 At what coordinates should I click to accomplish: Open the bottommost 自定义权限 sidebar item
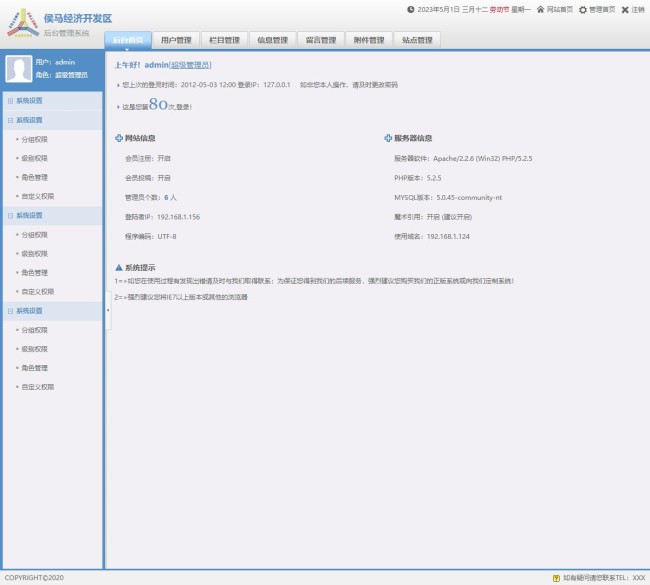[38, 387]
